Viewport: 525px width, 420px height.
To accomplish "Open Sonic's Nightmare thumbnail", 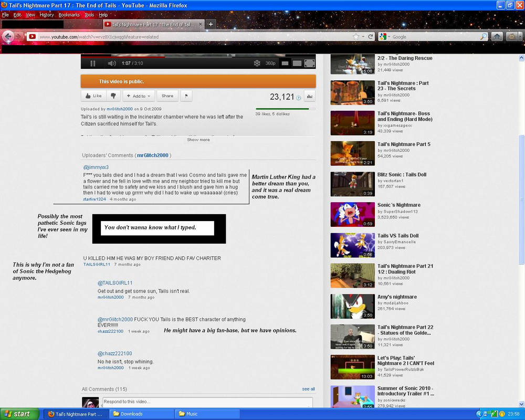I will tap(352, 214).
